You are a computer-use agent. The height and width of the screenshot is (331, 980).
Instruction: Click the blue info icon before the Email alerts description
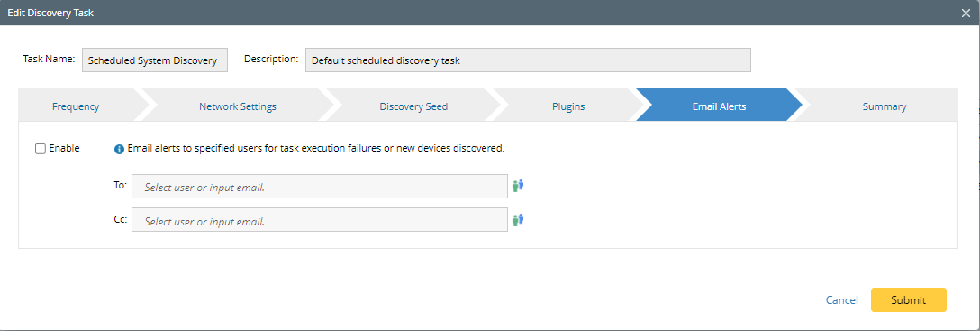[x=120, y=150]
